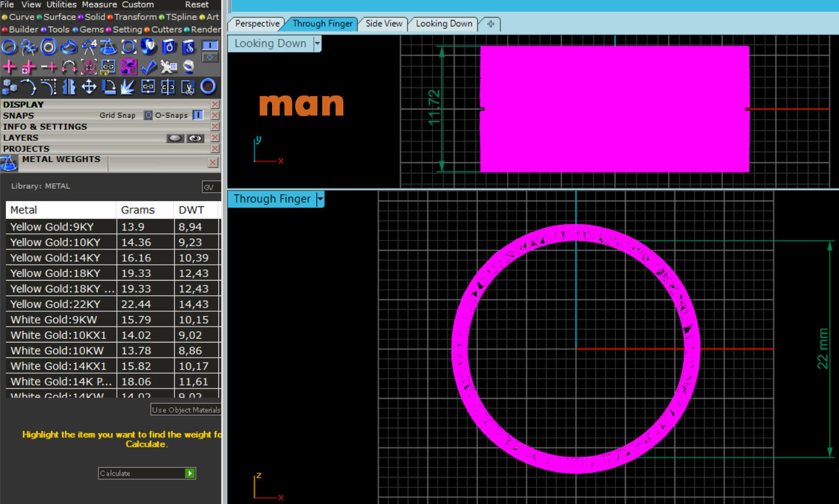Select the Yellow Gold:22KY row

113,304
